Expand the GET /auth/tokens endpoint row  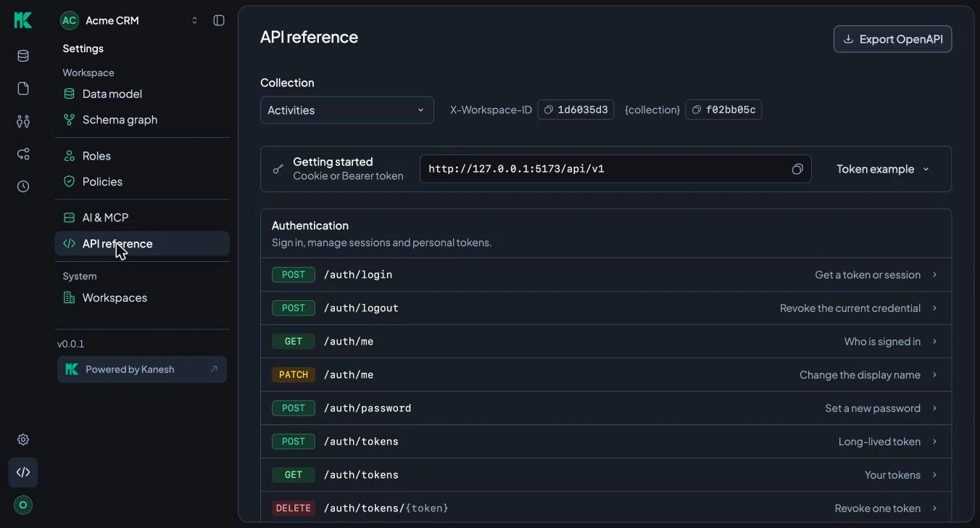pyautogui.click(x=606, y=475)
